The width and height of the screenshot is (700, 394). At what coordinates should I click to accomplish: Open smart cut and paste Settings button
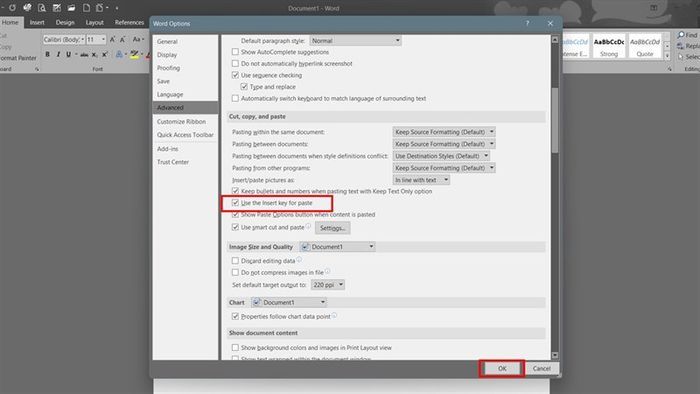(x=333, y=228)
